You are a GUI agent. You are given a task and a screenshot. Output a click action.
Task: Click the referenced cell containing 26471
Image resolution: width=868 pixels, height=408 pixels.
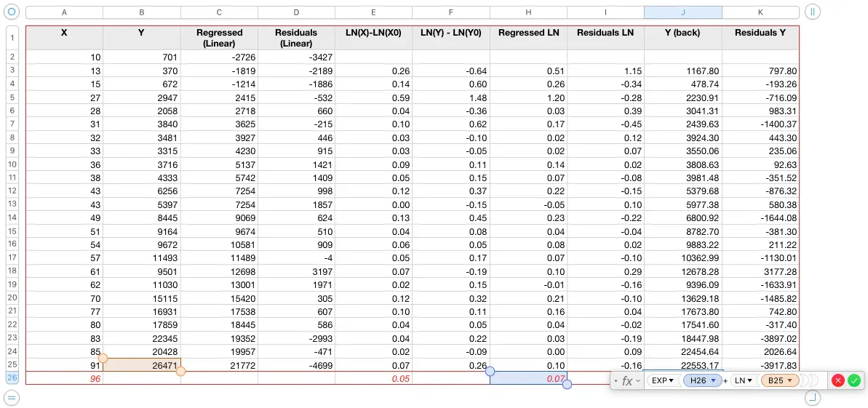(x=142, y=365)
